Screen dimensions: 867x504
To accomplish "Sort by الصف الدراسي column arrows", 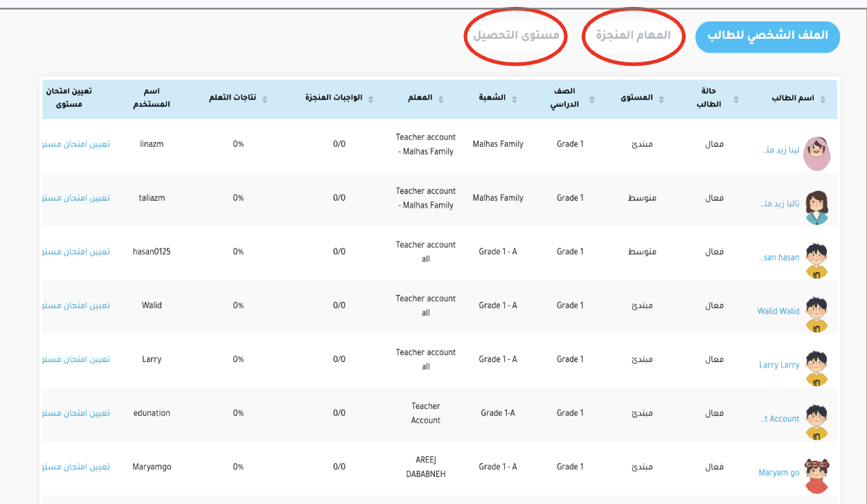I will pyautogui.click(x=591, y=100).
